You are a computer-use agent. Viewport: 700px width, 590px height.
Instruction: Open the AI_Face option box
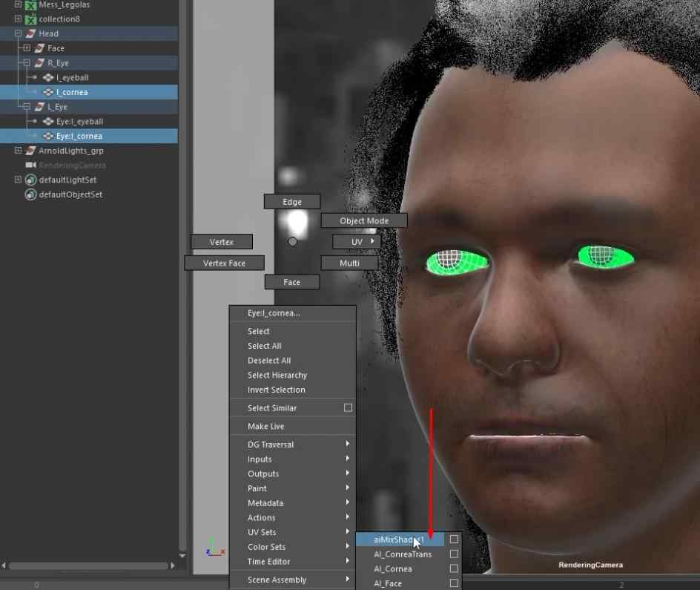click(x=454, y=583)
